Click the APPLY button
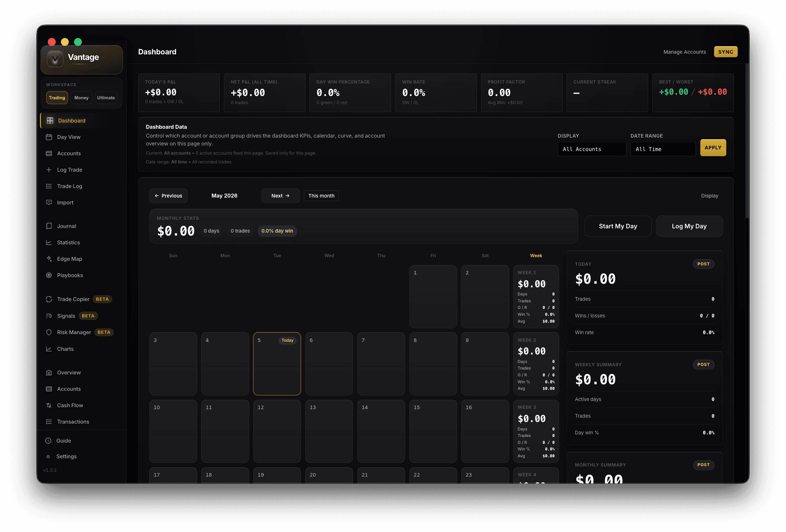Viewport: 786px width, 532px height. [713, 148]
